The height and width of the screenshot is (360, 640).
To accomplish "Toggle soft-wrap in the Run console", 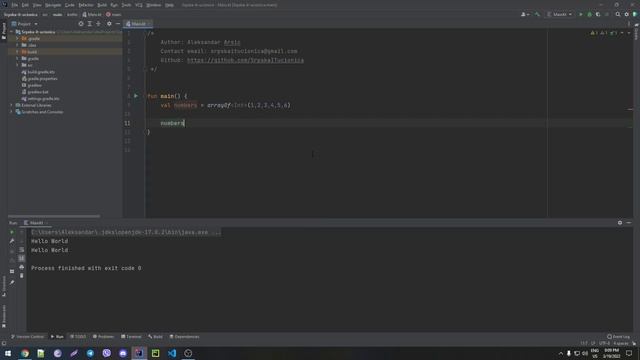I will click(22, 250).
